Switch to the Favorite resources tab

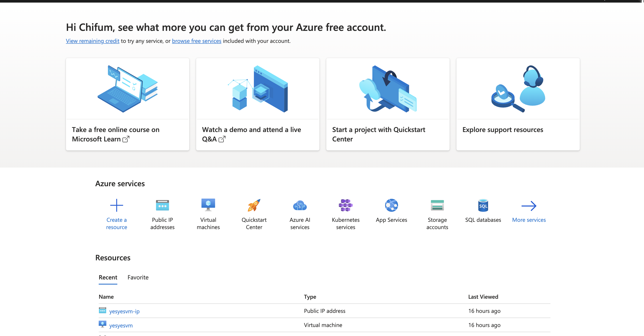pos(138,277)
